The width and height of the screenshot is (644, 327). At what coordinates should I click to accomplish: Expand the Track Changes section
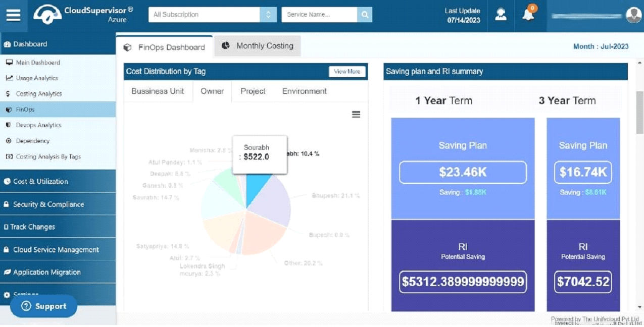click(58, 227)
